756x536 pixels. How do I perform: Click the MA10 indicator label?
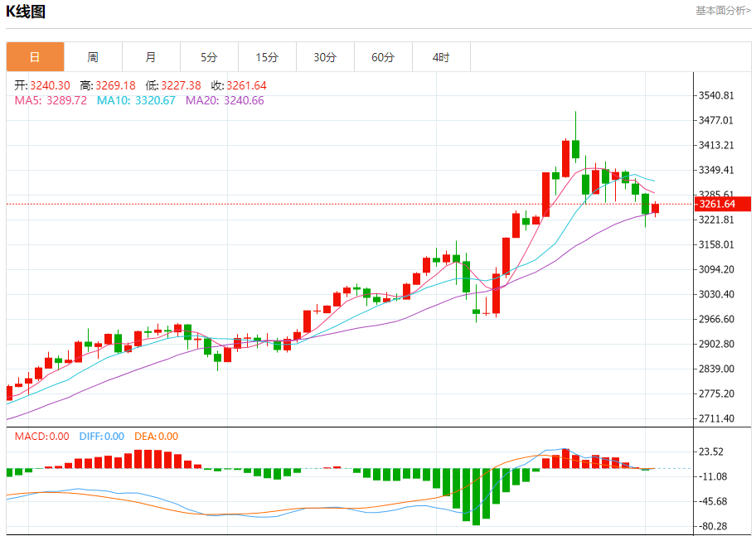136,100
